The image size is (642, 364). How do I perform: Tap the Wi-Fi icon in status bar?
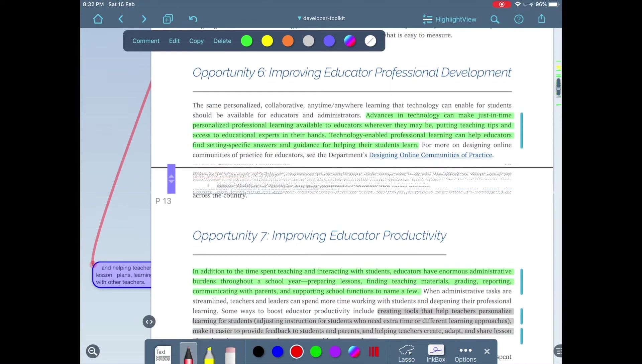point(518,4)
